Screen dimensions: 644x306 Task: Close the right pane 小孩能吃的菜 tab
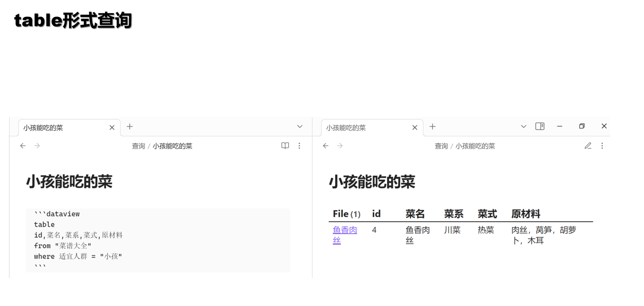coord(415,127)
